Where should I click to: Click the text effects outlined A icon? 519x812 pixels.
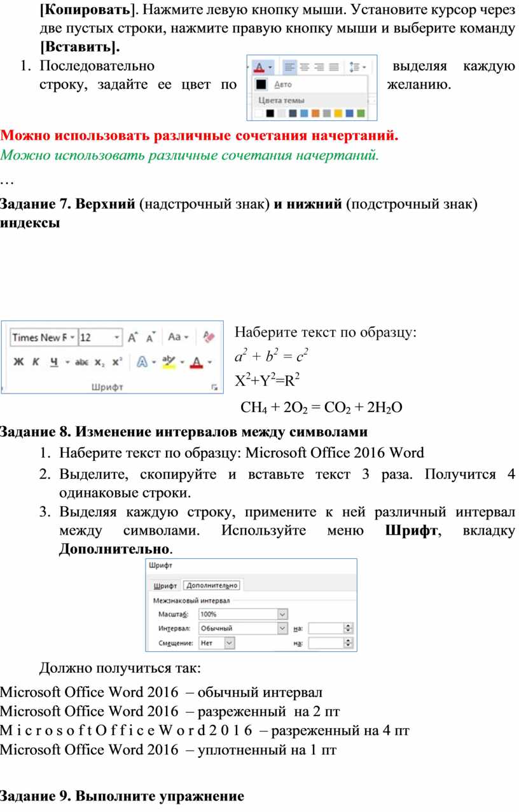coord(142,362)
